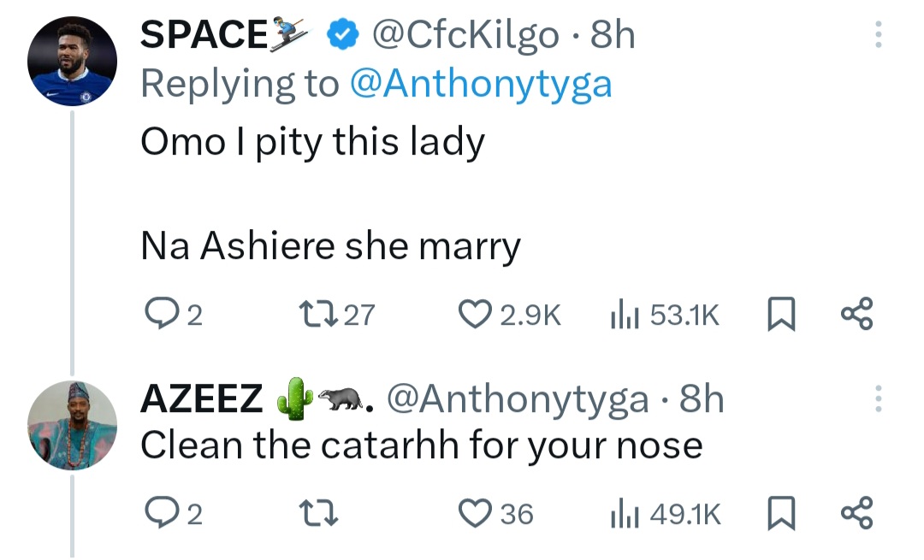This screenshot has height=560, width=924.
Task: Like AZEEZ's tweet with 36 likes
Action: coord(473,514)
